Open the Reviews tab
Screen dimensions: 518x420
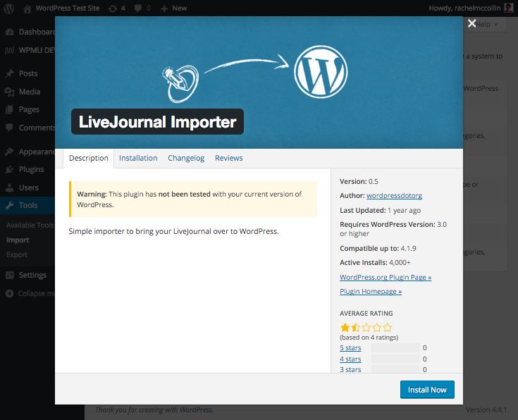pos(228,159)
